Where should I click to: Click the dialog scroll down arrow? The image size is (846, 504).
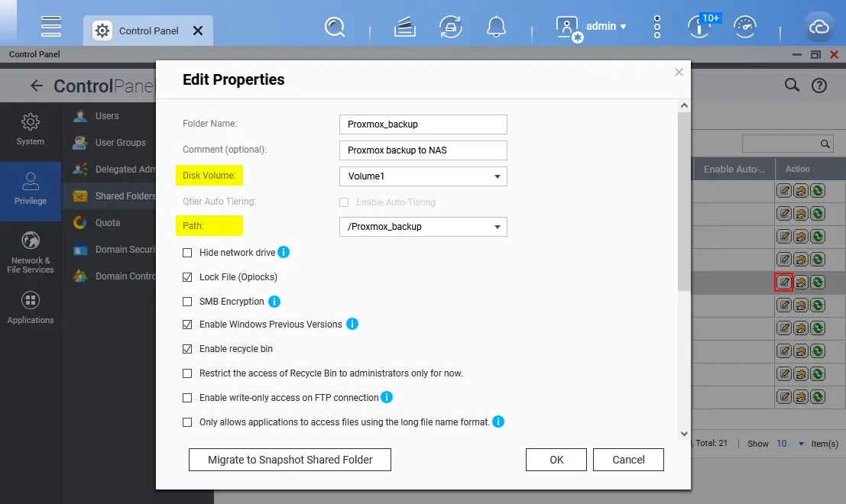[x=684, y=434]
